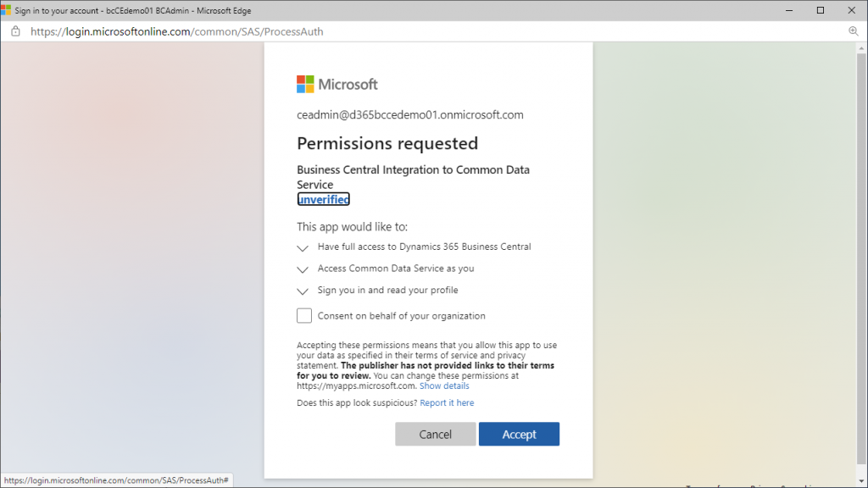This screenshot has width=868, height=488.
Task: Accept the requested permissions
Action: (519, 435)
